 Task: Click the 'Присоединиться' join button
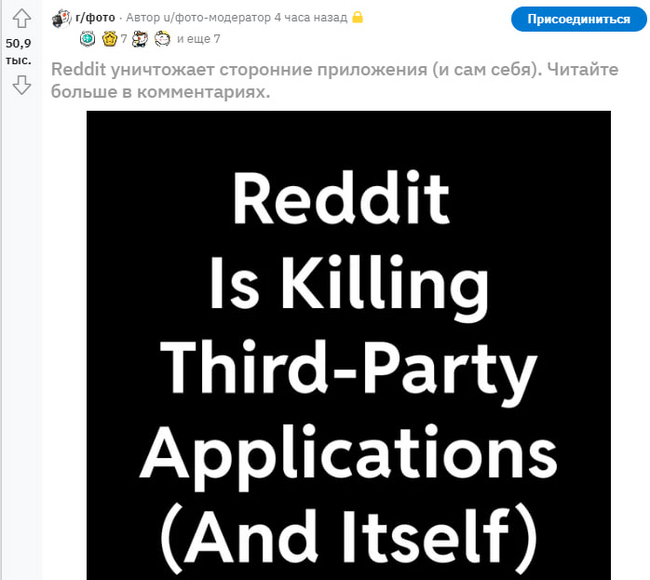[x=579, y=19]
